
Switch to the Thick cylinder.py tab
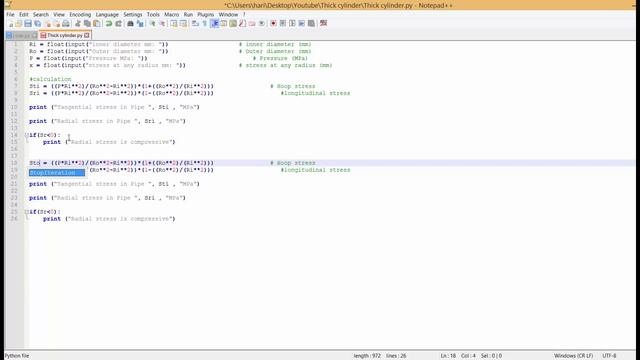(64, 36)
